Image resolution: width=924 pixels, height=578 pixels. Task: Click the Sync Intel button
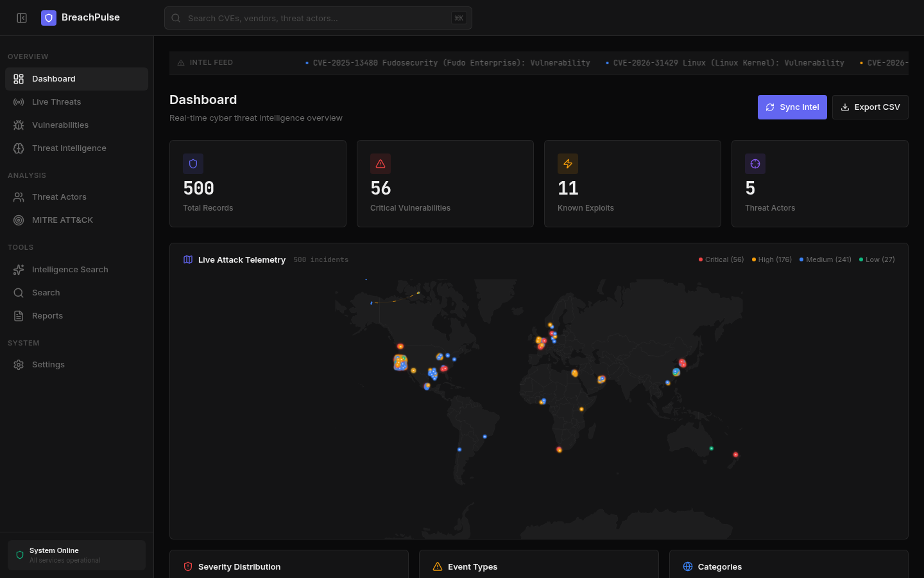(792, 107)
